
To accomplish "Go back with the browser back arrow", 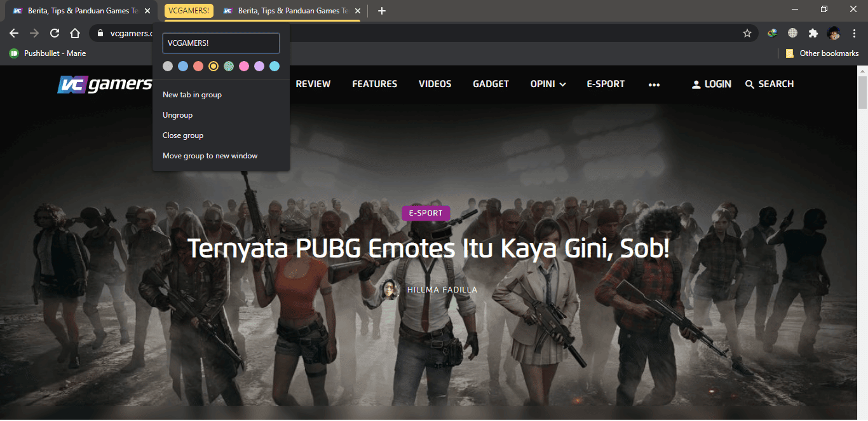I will [14, 33].
